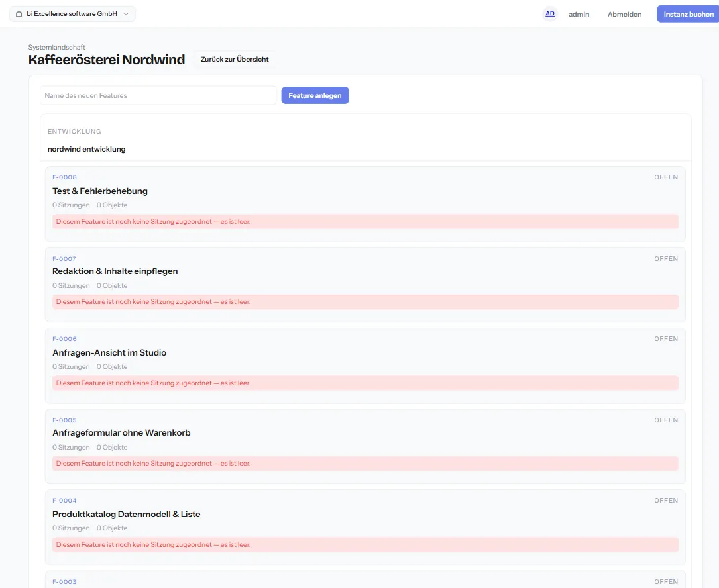Click the empty-feature warning under Test & Fehlerbehebung
Viewport: 719px width, 588px height.
365,221
